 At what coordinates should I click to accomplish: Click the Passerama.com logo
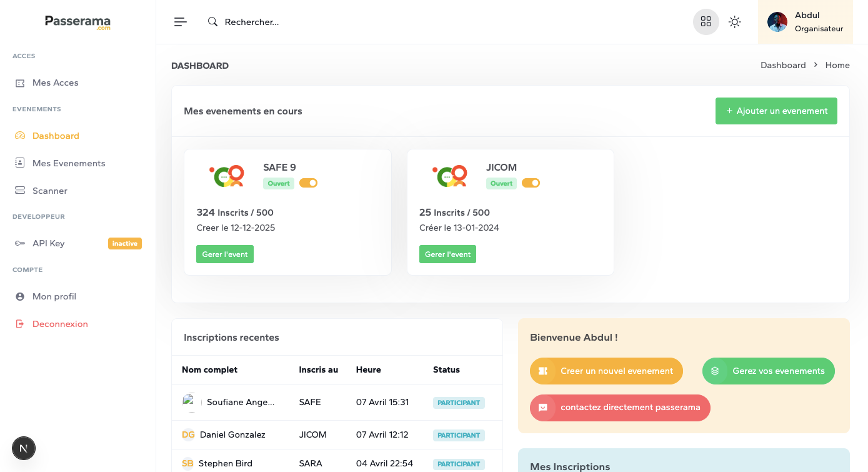click(77, 23)
